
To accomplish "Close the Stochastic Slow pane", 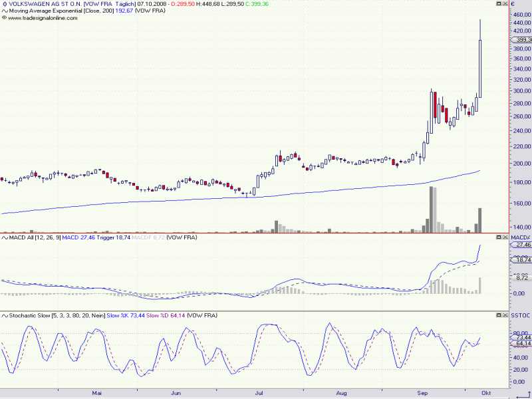I will [x=505, y=315].
